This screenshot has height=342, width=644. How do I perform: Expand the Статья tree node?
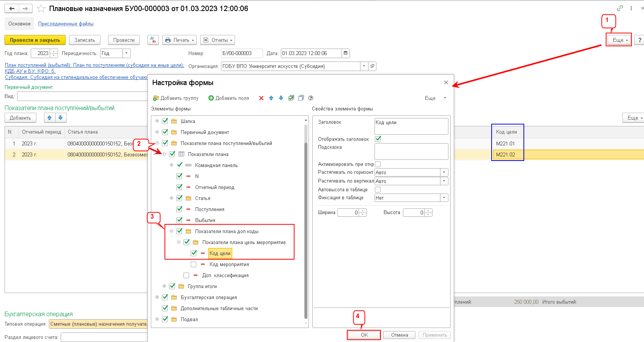click(x=171, y=198)
